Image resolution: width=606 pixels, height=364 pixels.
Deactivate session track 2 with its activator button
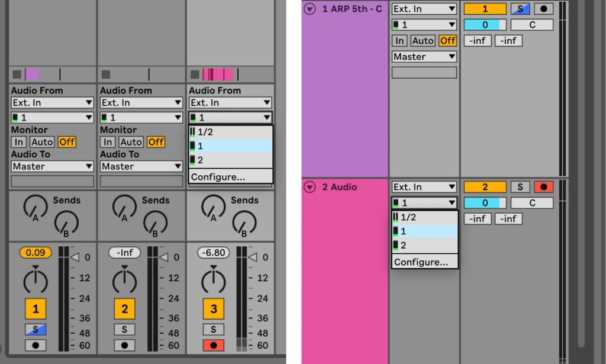124,309
